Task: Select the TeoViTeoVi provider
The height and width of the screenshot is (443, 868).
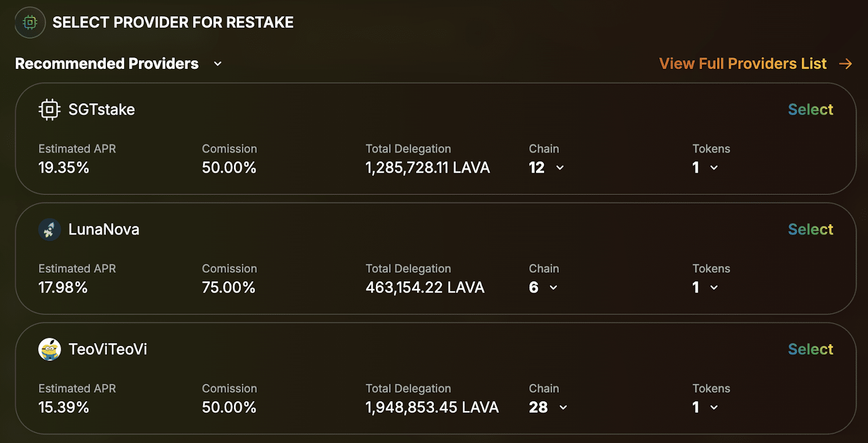Action: tap(810, 349)
